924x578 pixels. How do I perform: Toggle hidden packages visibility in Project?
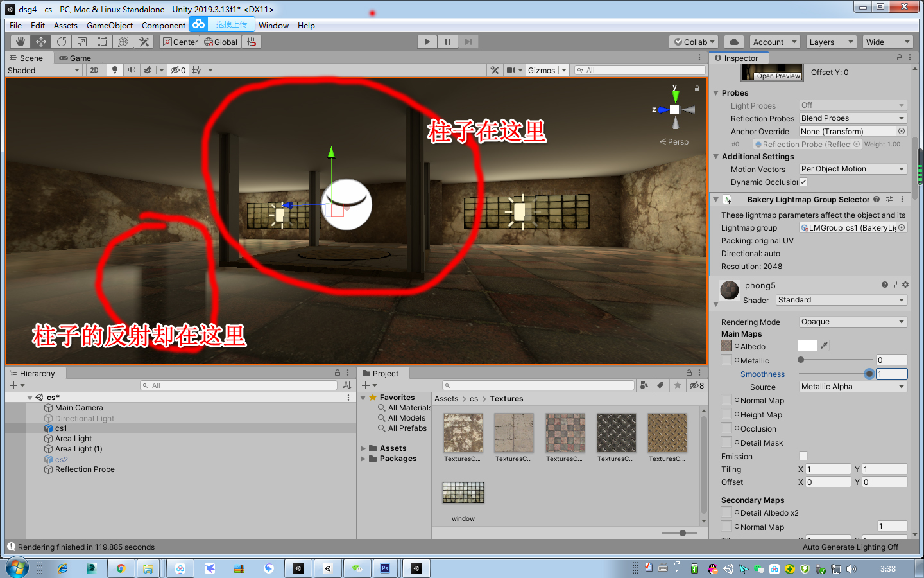click(x=697, y=385)
